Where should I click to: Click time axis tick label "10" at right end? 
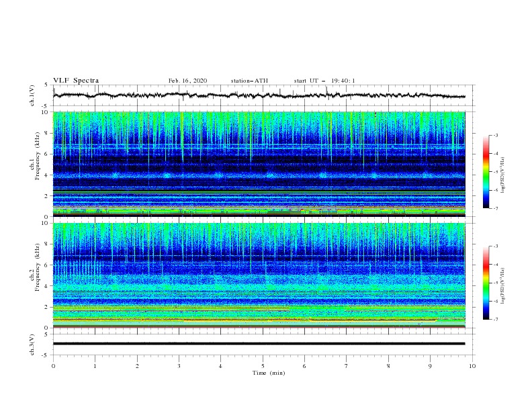(x=472, y=366)
